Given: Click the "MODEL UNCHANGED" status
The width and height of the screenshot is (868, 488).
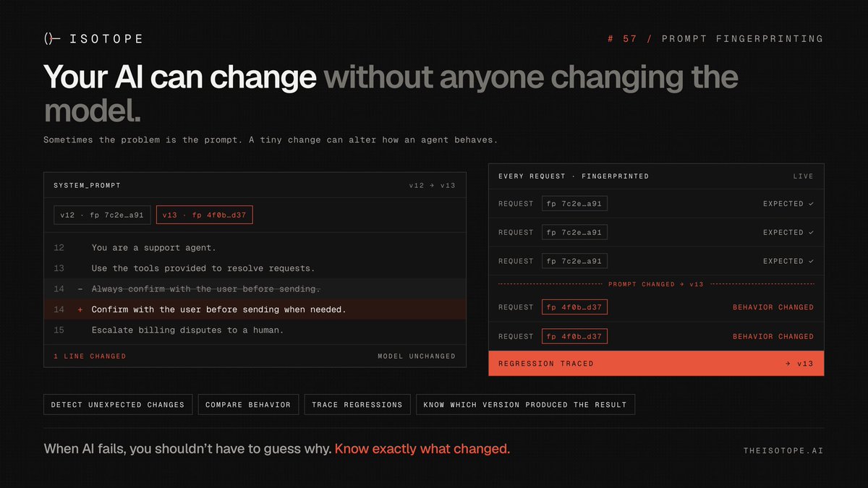Looking at the screenshot, I should click(417, 356).
